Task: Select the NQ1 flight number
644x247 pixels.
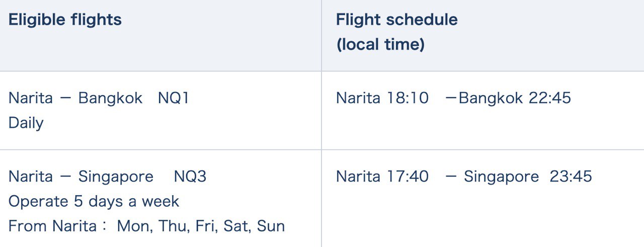Action: point(174,98)
